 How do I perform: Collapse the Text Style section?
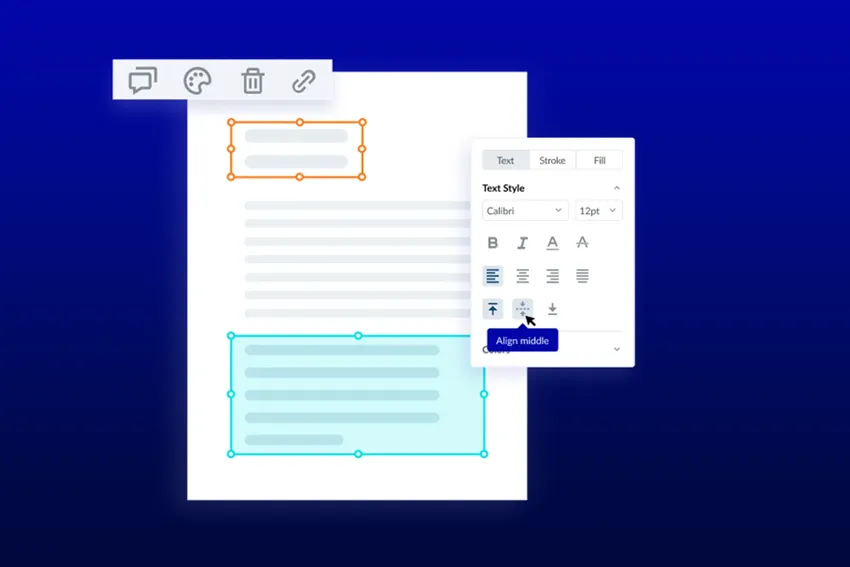click(x=617, y=188)
